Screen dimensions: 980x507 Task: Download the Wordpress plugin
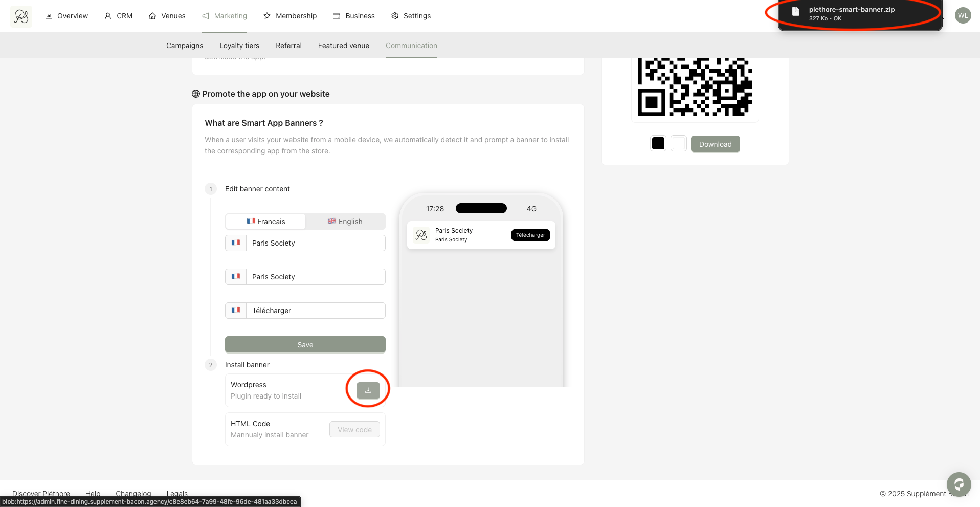pos(368,390)
